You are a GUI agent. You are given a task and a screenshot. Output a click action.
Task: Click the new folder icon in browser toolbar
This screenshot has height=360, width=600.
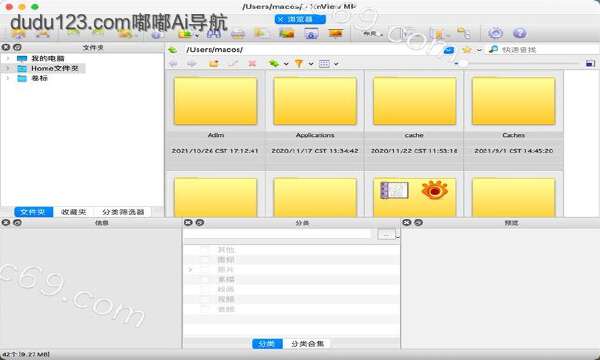[214, 64]
